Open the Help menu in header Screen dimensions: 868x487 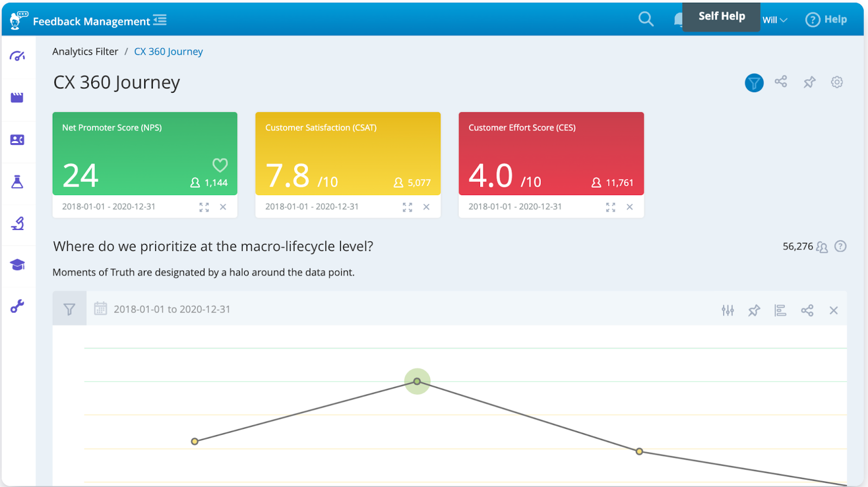(x=826, y=20)
